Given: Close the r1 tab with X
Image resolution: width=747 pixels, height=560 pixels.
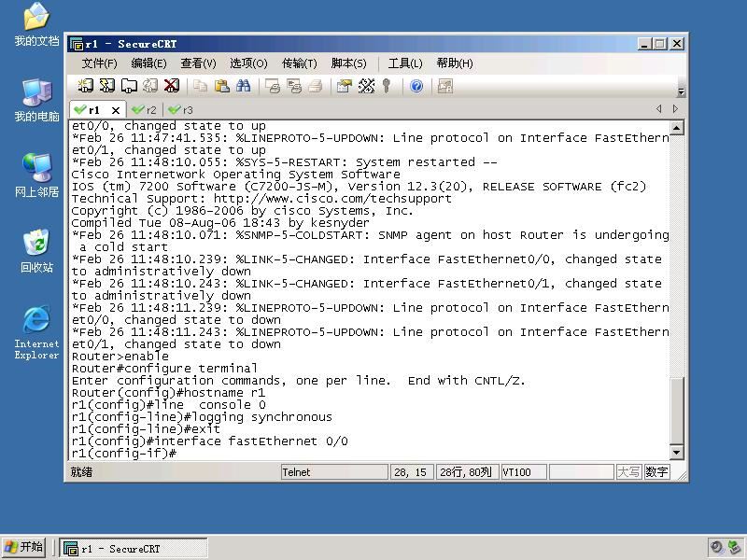Looking at the screenshot, I should [115, 110].
